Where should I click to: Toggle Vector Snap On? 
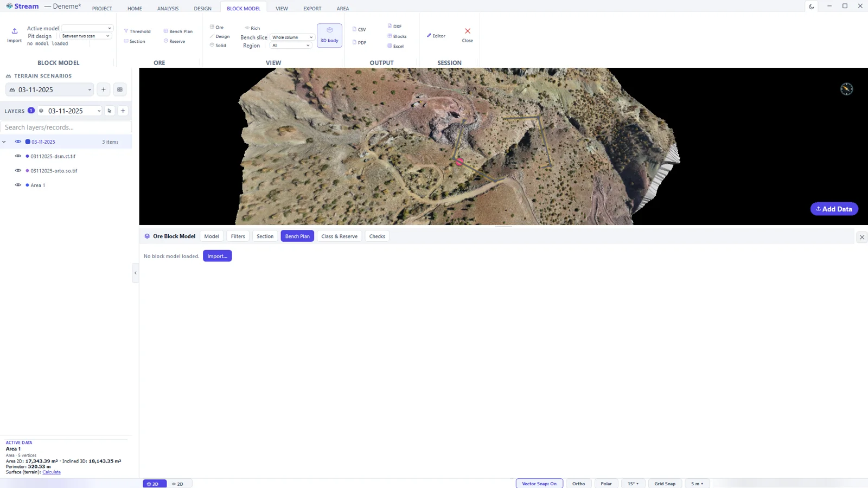[539, 484]
